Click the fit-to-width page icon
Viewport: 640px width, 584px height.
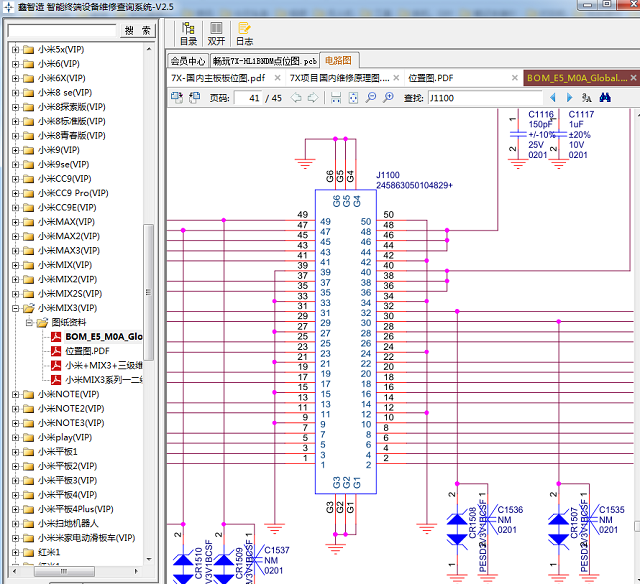pos(336,98)
